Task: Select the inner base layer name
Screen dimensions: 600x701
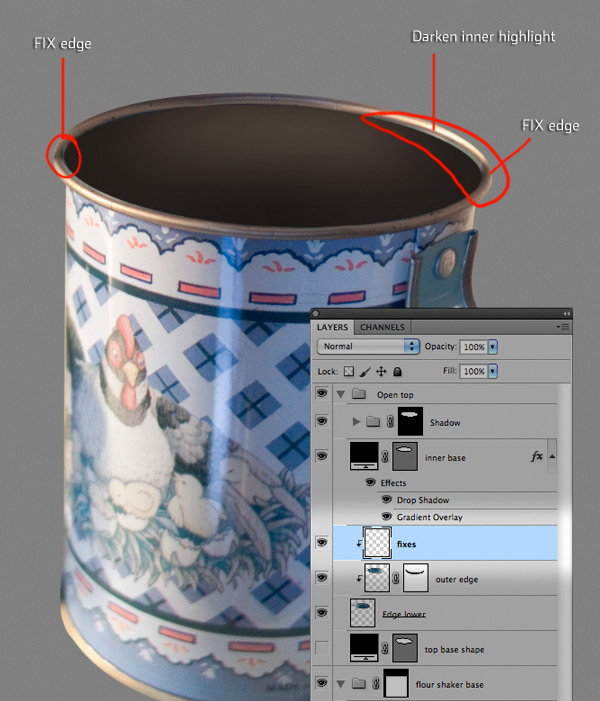Action: pyautogui.click(x=445, y=458)
